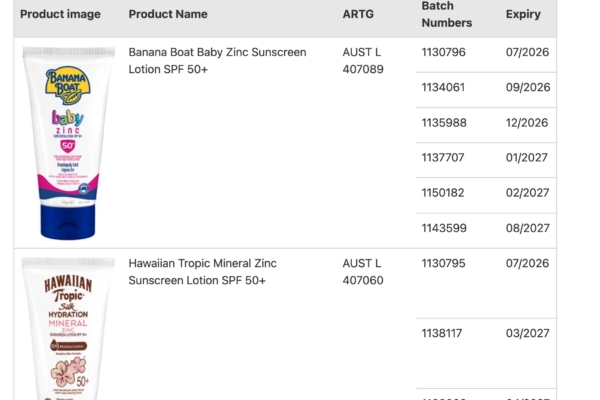Select batch number 1137707
The image size is (600, 400).
[443, 158]
